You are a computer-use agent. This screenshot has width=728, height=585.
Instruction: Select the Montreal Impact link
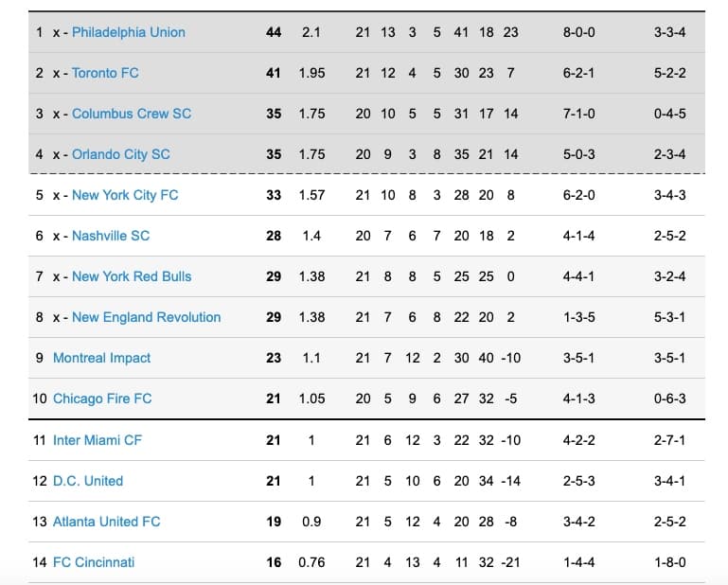101,358
